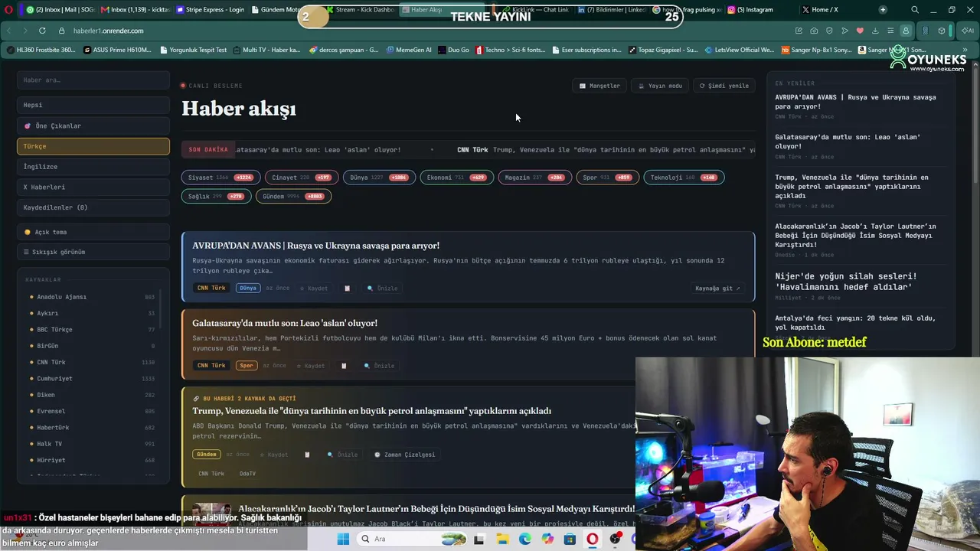The image size is (980, 551).
Task: Save the AVRUPA'DAN AVANS article with Kaydet
Action: (313, 289)
